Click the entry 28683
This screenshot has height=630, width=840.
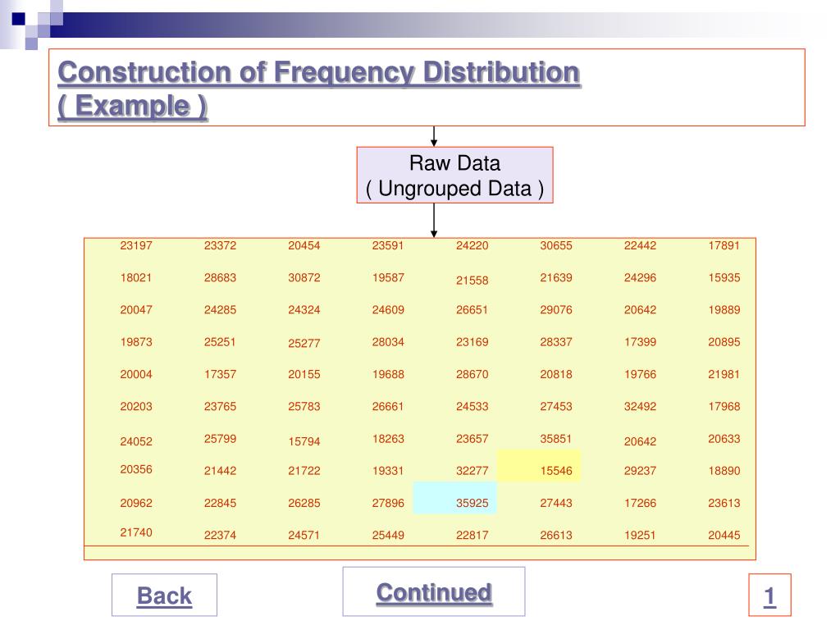pos(220,277)
